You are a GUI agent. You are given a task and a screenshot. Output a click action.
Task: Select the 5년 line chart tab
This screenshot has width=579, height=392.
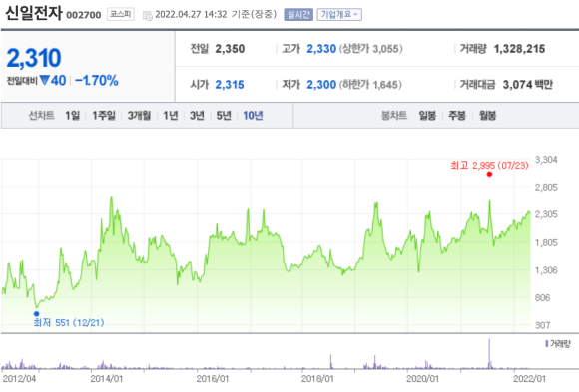point(224,116)
